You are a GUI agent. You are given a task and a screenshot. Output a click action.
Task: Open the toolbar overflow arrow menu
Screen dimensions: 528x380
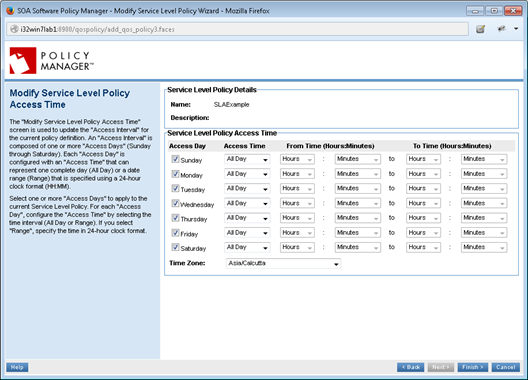pyautogui.click(x=516, y=29)
